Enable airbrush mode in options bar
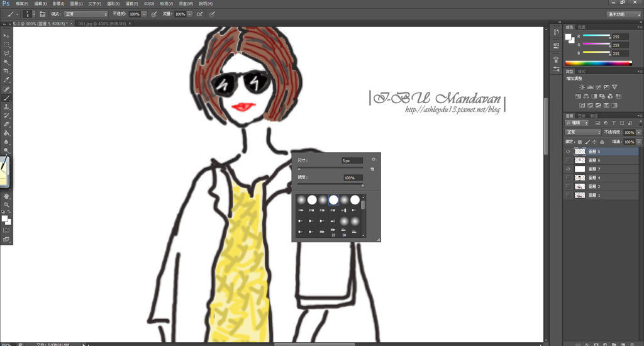Screen dimensions: 644x346 [x=199, y=14]
